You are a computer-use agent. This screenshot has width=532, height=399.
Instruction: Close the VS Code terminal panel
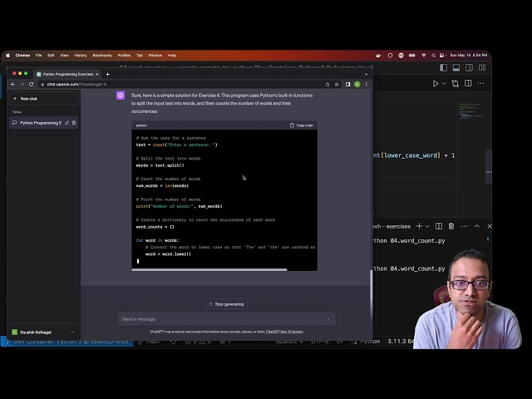pyautogui.click(x=490, y=226)
